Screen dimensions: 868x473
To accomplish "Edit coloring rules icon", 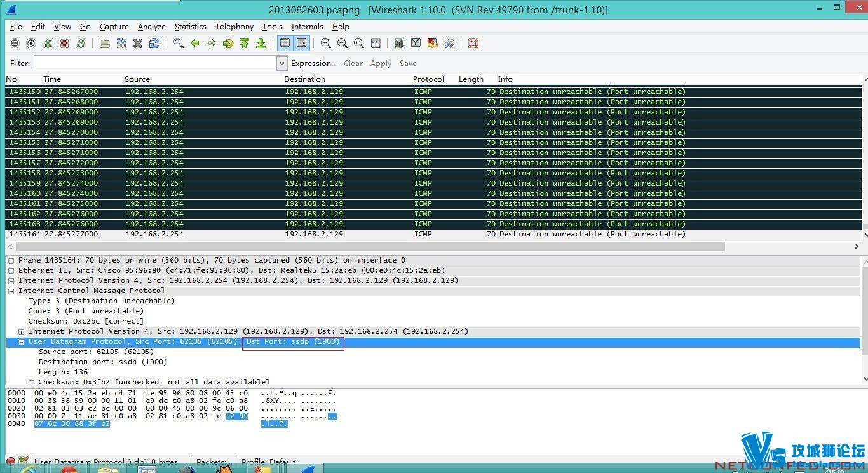I will tap(433, 43).
